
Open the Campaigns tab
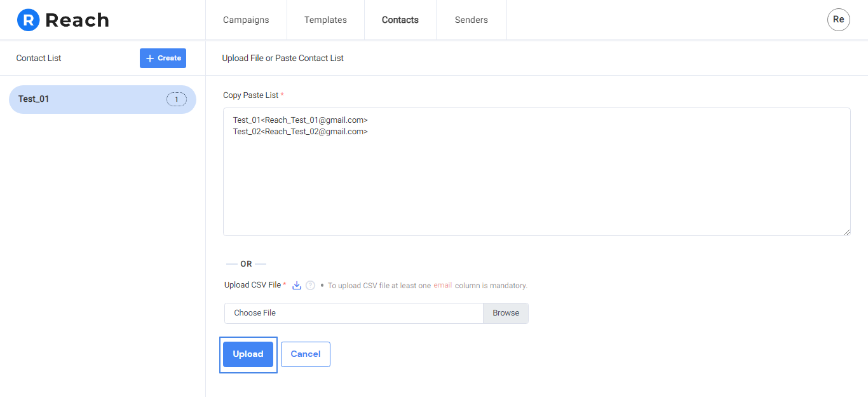(x=246, y=20)
